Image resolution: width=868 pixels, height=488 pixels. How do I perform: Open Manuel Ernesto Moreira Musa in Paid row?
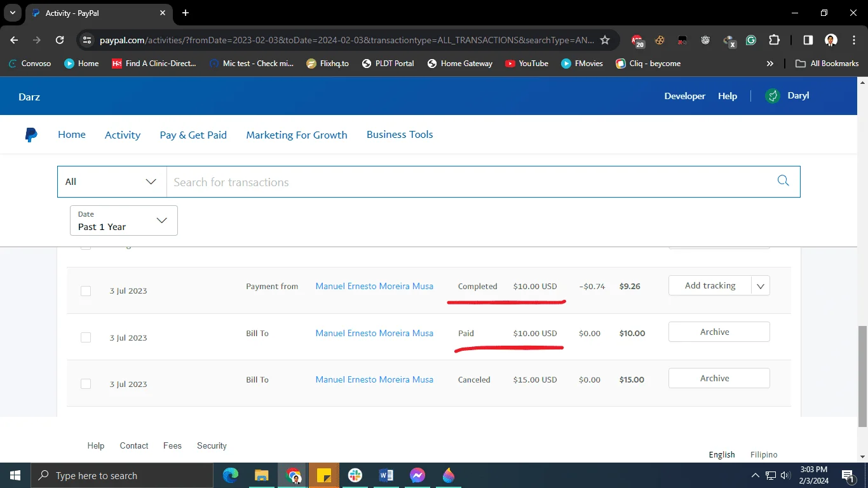[374, 333]
